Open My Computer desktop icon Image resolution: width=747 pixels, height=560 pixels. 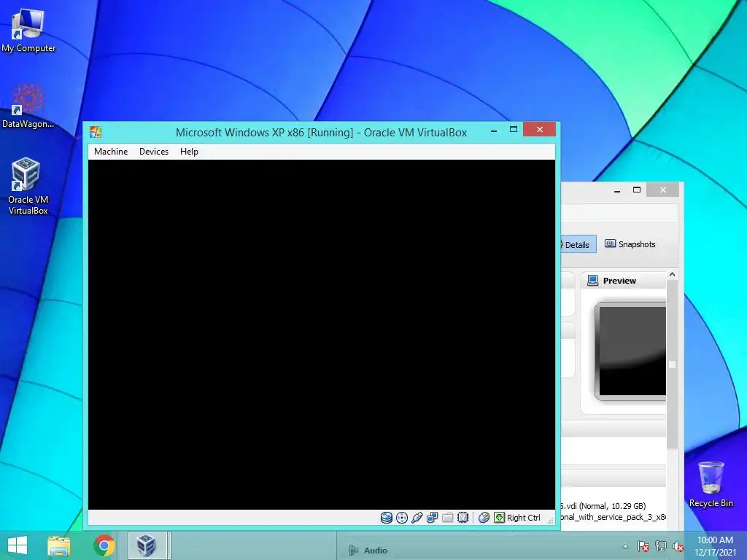pyautogui.click(x=28, y=31)
